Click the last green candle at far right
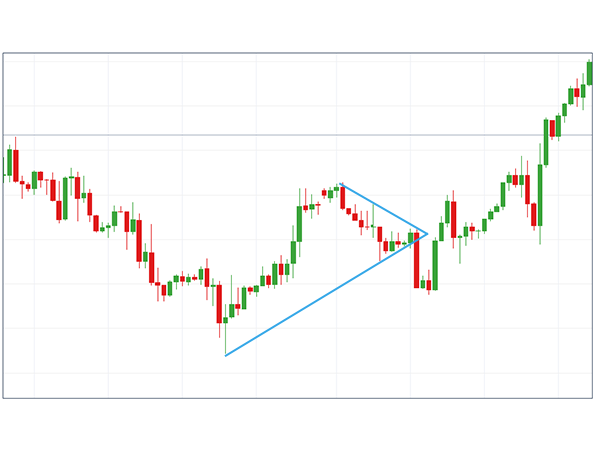Image resolution: width=600 pixels, height=454 pixels. pos(589,73)
